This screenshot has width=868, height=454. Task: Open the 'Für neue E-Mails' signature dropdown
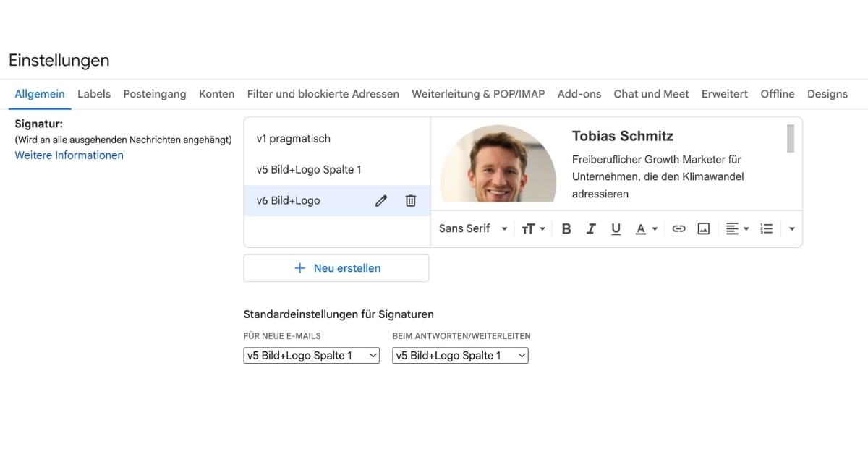(x=311, y=355)
